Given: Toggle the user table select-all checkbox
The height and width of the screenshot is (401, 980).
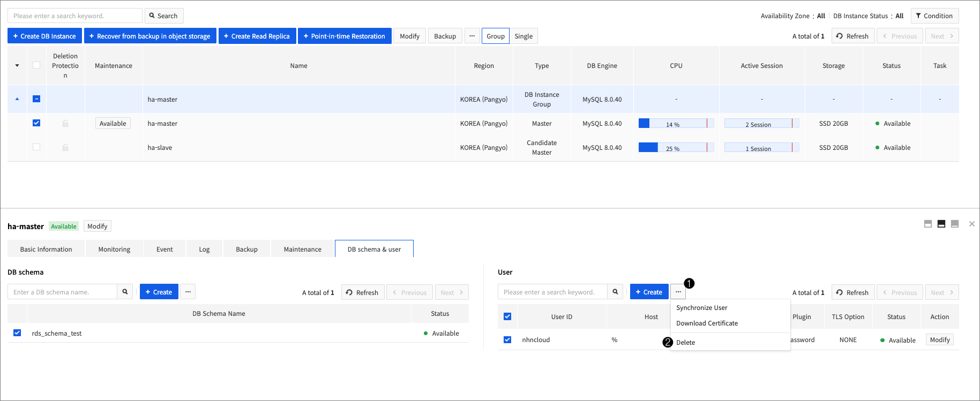Looking at the screenshot, I should (507, 316).
